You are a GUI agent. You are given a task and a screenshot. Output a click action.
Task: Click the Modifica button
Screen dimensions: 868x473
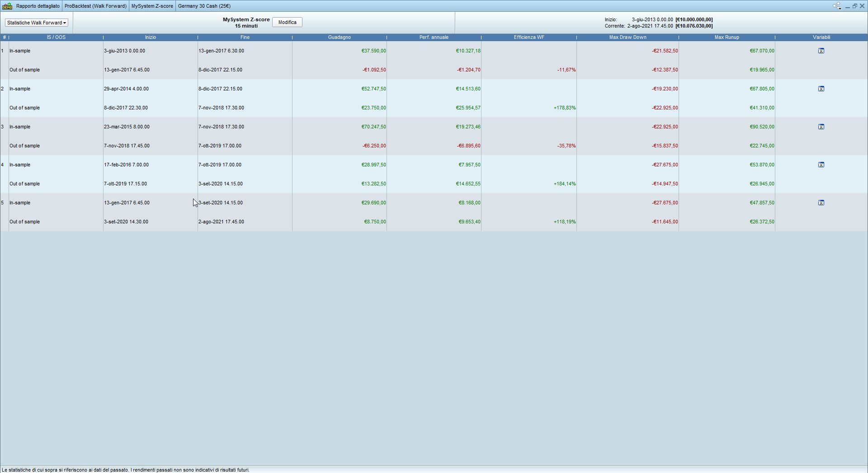click(x=287, y=22)
